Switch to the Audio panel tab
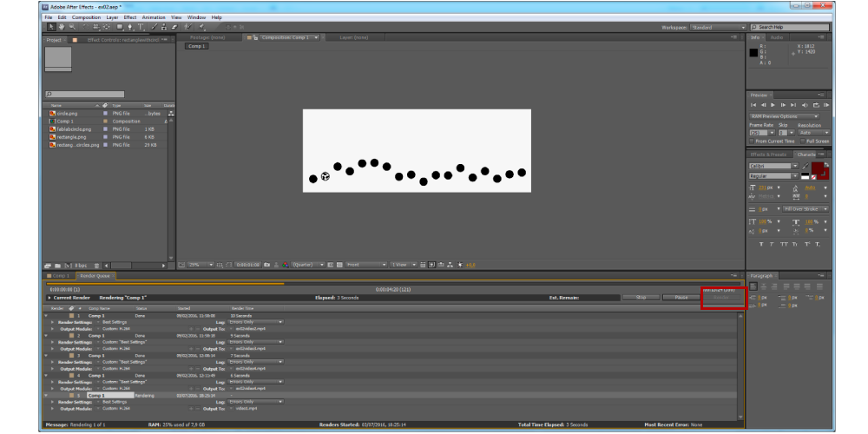 click(777, 37)
